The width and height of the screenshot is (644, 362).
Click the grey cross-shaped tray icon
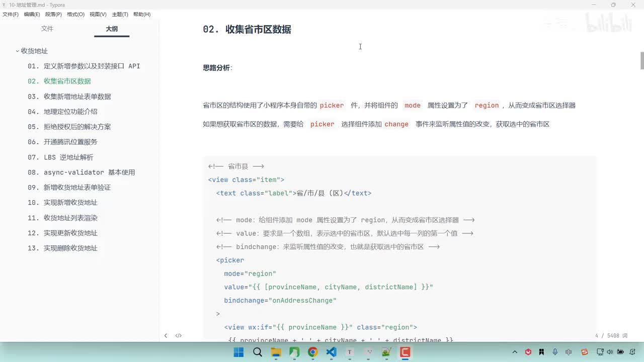point(569,352)
